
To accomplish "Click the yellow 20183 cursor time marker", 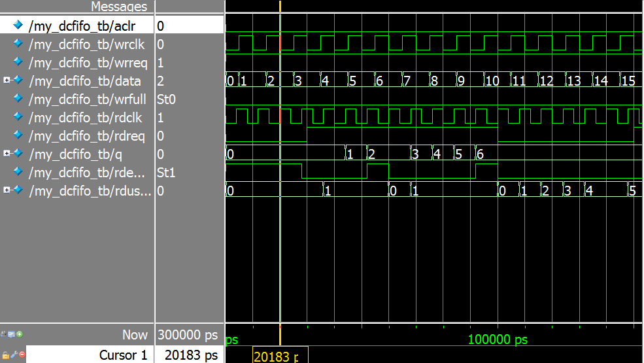I will (x=275, y=356).
